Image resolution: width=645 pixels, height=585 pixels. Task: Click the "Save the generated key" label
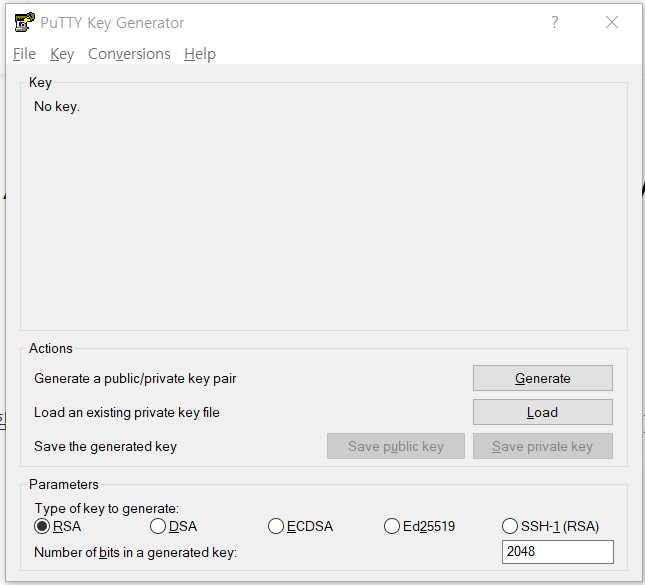pyautogui.click(x=105, y=447)
